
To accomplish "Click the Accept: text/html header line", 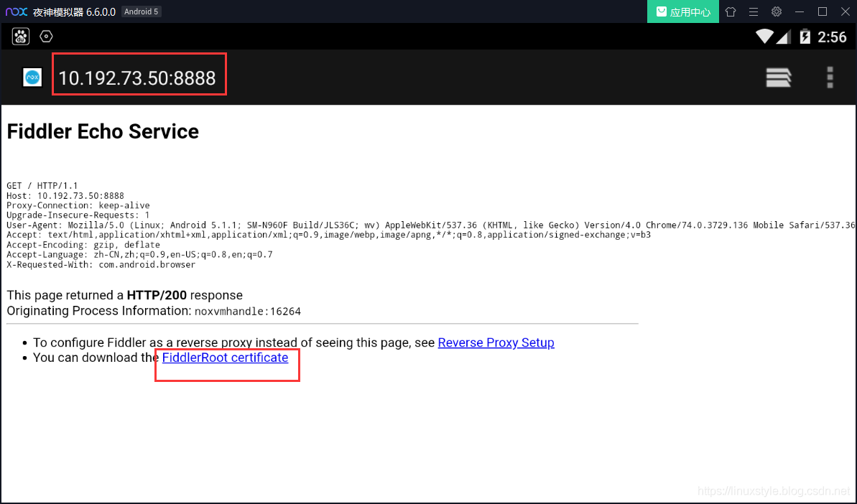I will click(328, 235).
